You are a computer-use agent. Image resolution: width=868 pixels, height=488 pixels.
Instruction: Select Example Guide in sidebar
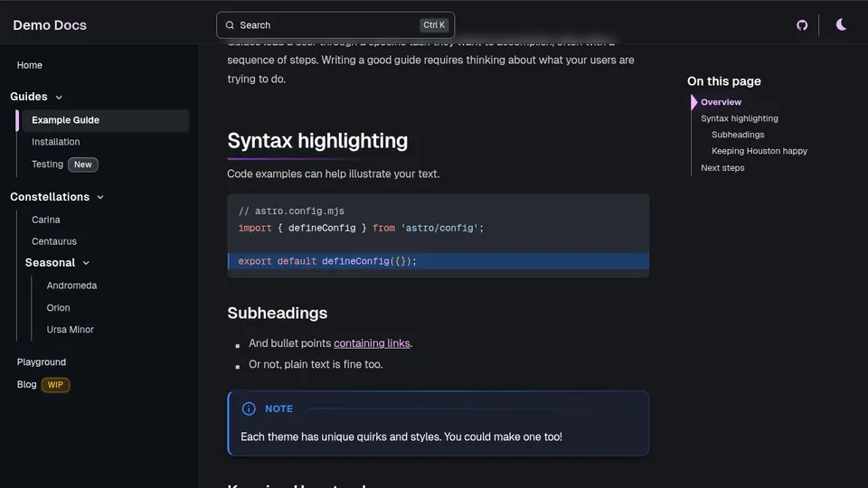point(65,120)
